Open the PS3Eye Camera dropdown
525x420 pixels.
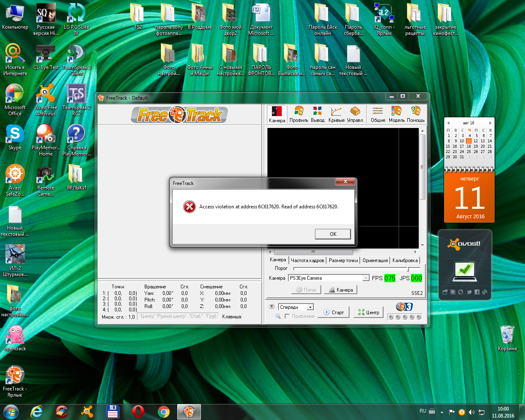point(365,278)
